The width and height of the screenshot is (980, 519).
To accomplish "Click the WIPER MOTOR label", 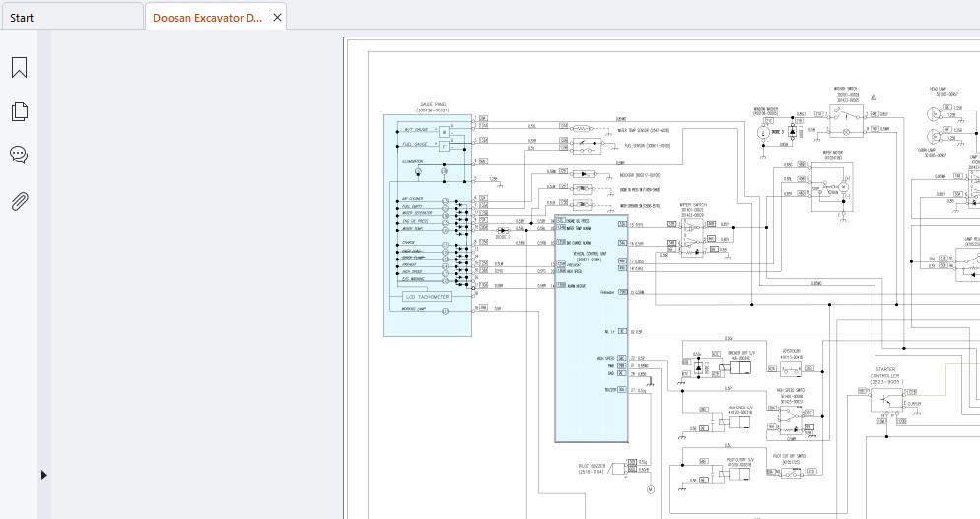I will pos(832,153).
